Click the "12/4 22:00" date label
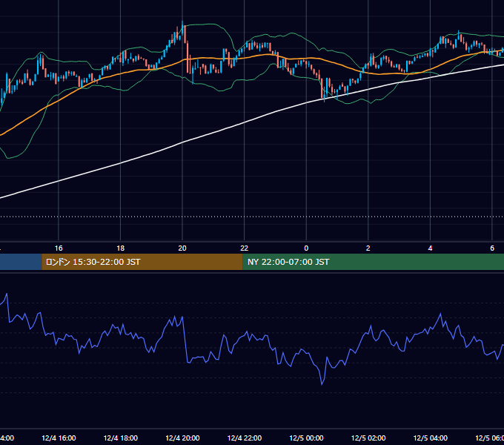 (245, 438)
